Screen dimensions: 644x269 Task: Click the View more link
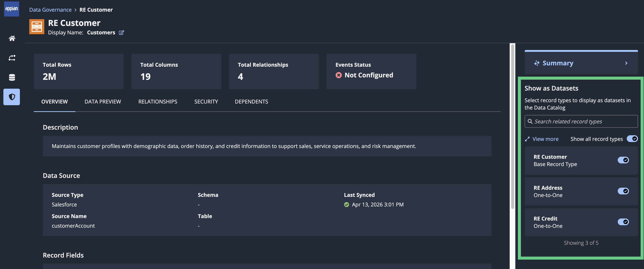pyautogui.click(x=545, y=139)
